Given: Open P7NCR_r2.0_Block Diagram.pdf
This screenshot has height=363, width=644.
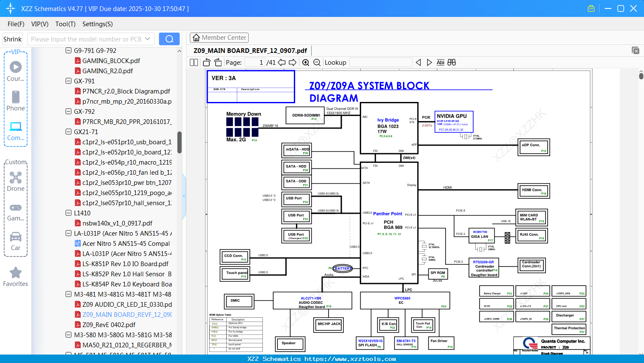Looking at the screenshot, I should 126,91.
